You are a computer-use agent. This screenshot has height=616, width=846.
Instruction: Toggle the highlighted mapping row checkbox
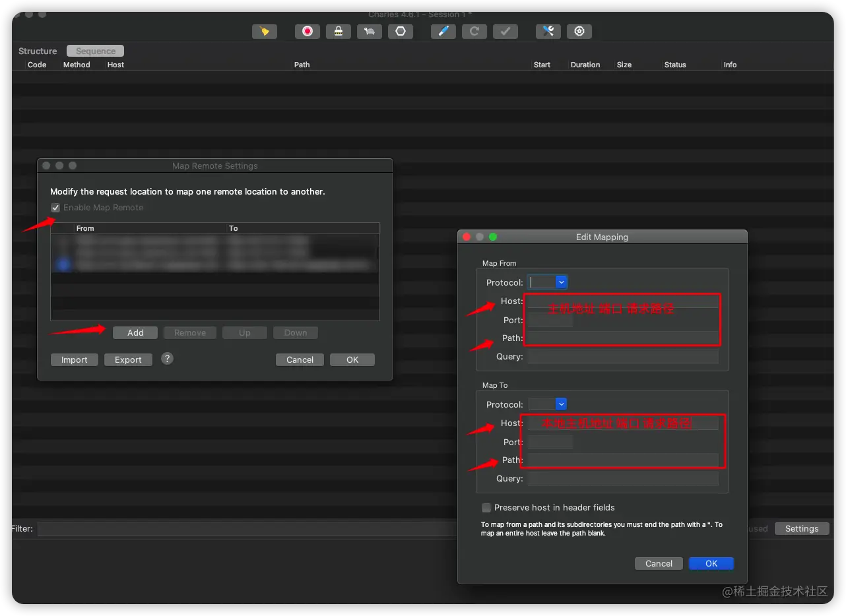coord(63,264)
